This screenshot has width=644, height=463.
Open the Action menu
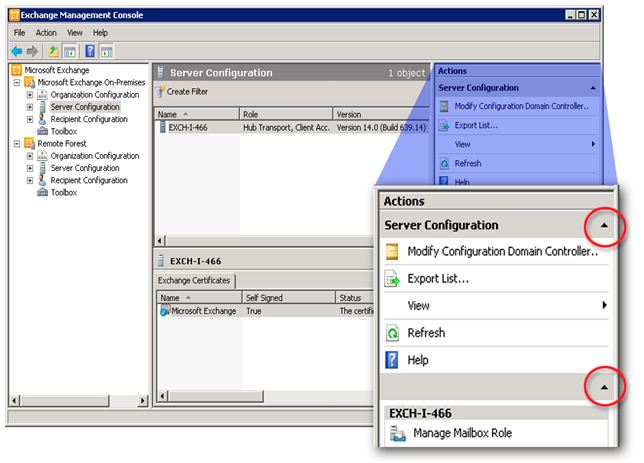(x=46, y=33)
